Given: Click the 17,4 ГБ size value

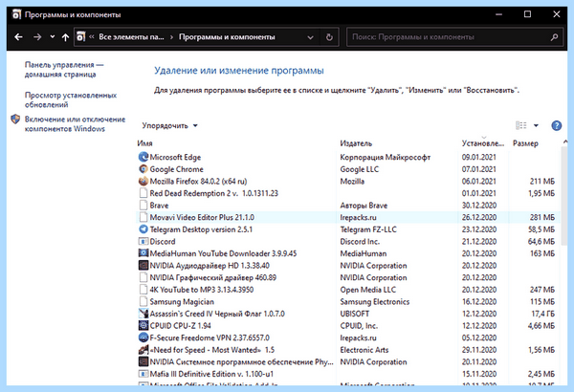Looking at the screenshot, I should (x=542, y=314).
